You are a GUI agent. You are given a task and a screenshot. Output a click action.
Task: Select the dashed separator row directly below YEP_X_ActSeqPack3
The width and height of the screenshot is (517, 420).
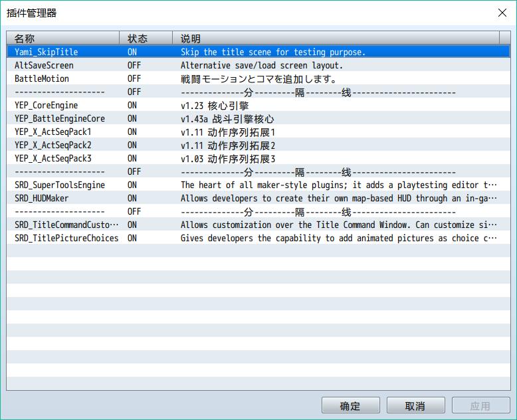[x=258, y=171]
